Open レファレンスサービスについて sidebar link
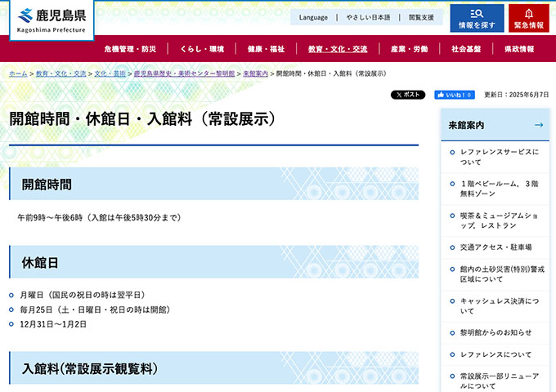The height and width of the screenshot is (392, 556). click(x=499, y=157)
